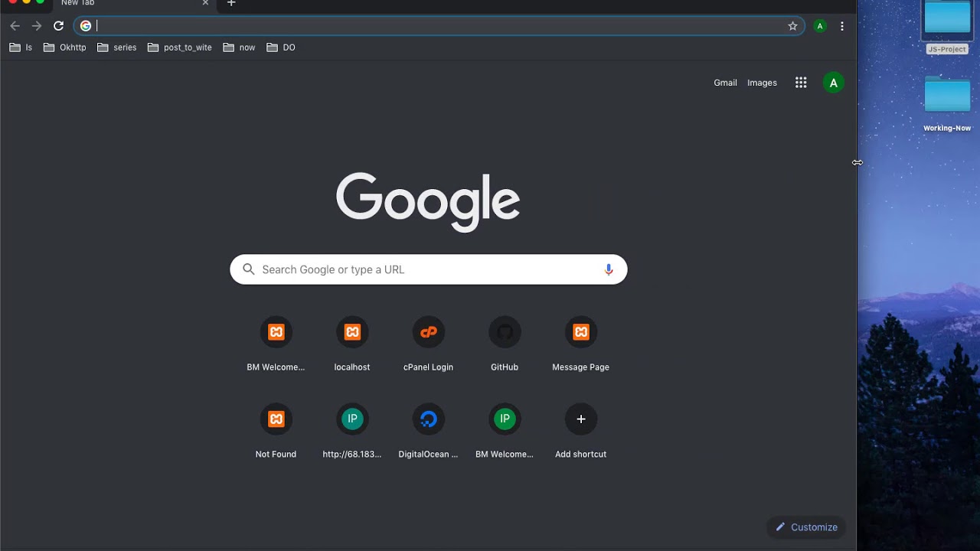This screenshot has height=551, width=980.
Task: Open the Message Page shortcut
Action: tap(580, 344)
